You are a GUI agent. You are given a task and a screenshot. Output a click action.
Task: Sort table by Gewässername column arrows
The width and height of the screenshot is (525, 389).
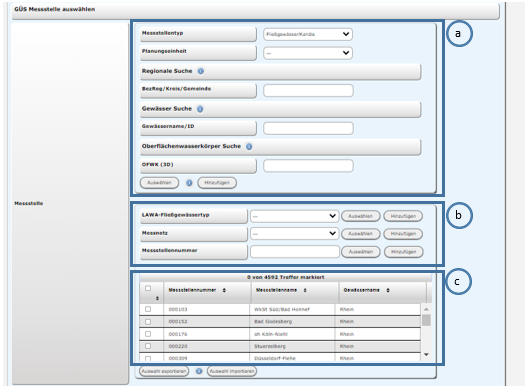388,290
